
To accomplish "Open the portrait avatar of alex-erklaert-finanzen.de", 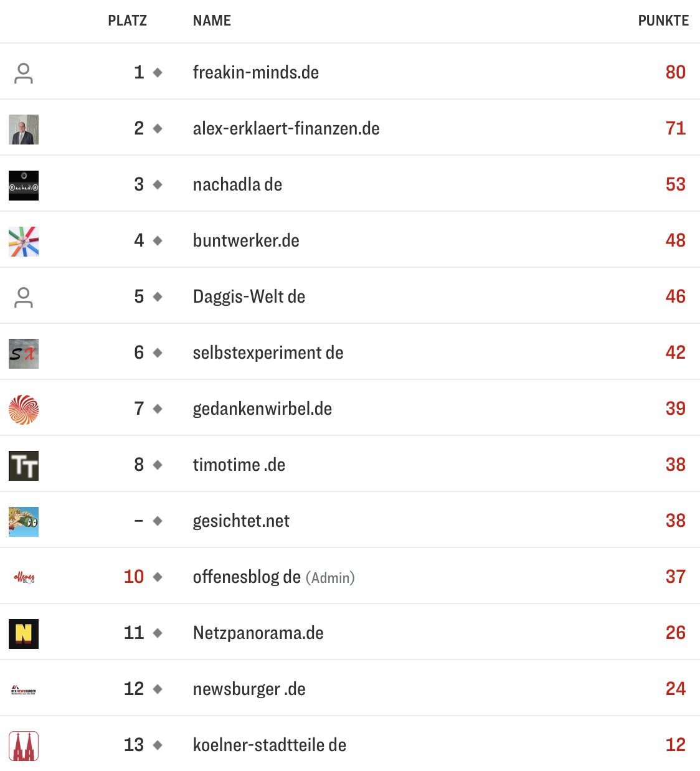I will (x=24, y=130).
